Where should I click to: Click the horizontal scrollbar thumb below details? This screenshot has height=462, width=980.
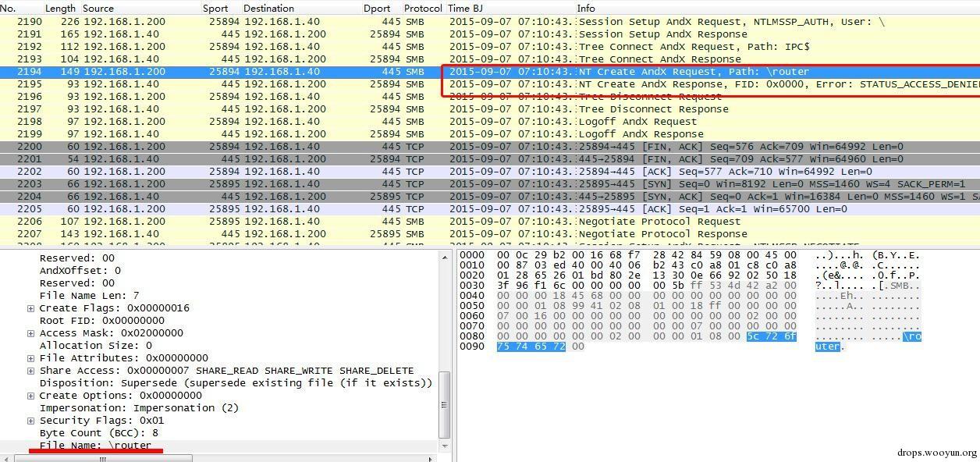click(x=103, y=458)
